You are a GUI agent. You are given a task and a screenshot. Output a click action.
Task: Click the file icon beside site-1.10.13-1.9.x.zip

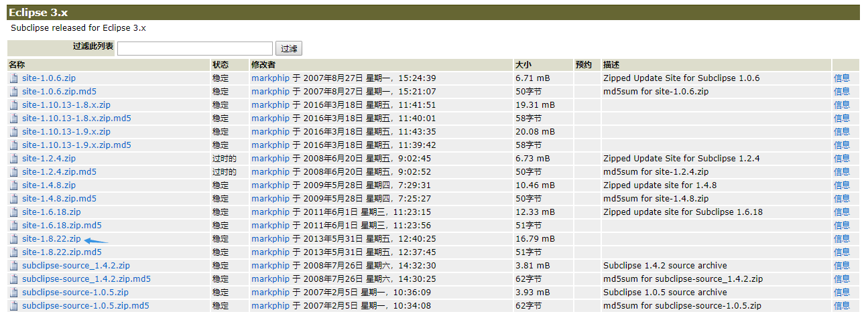13,132
